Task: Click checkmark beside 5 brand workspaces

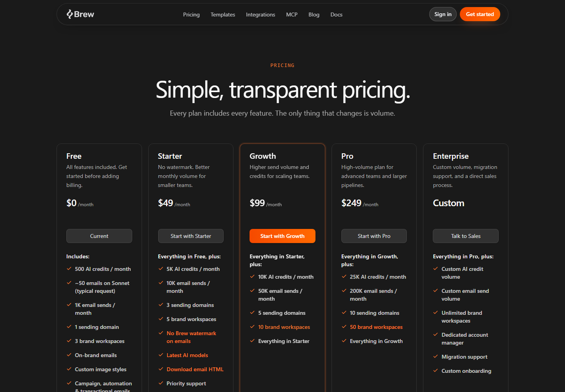Action: point(161,319)
